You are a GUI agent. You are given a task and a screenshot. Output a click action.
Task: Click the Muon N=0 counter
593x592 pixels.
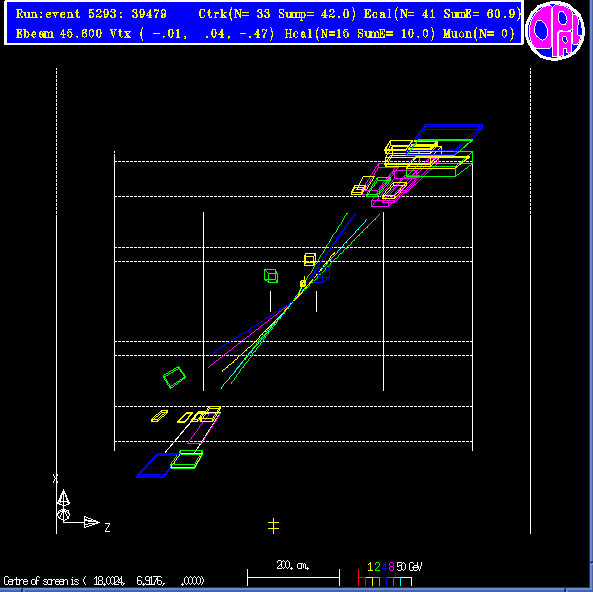(479, 34)
